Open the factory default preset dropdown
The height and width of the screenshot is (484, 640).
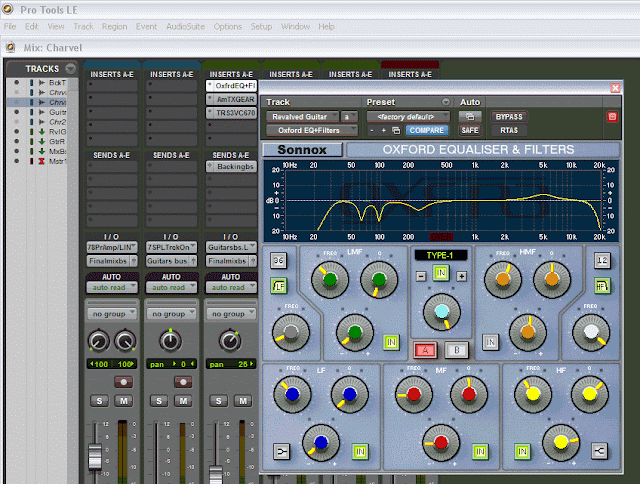coord(408,117)
